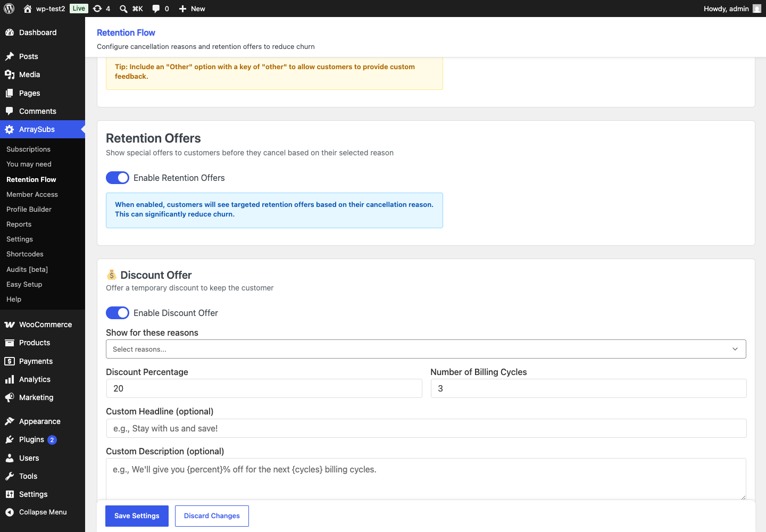Open the You may need submenu item

[29, 164]
